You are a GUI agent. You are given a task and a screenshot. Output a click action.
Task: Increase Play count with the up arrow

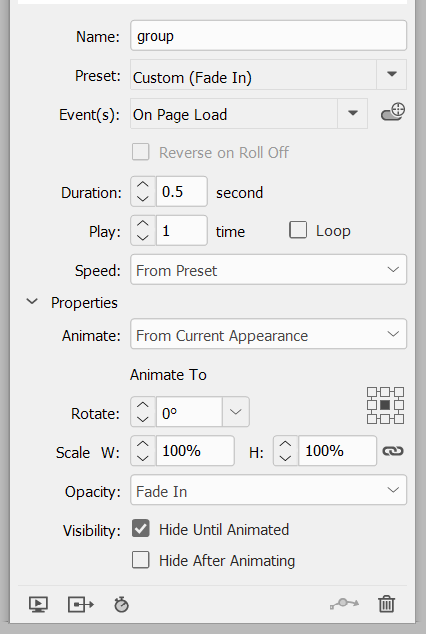click(143, 223)
